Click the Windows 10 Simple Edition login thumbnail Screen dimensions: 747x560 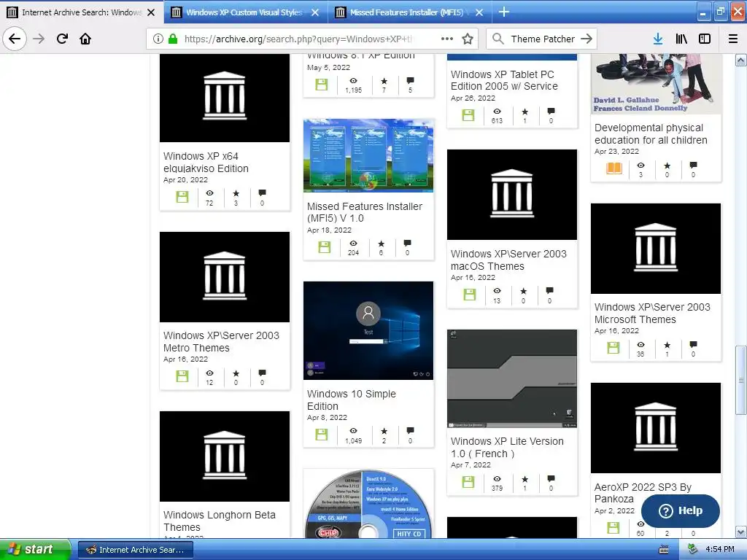(x=368, y=330)
